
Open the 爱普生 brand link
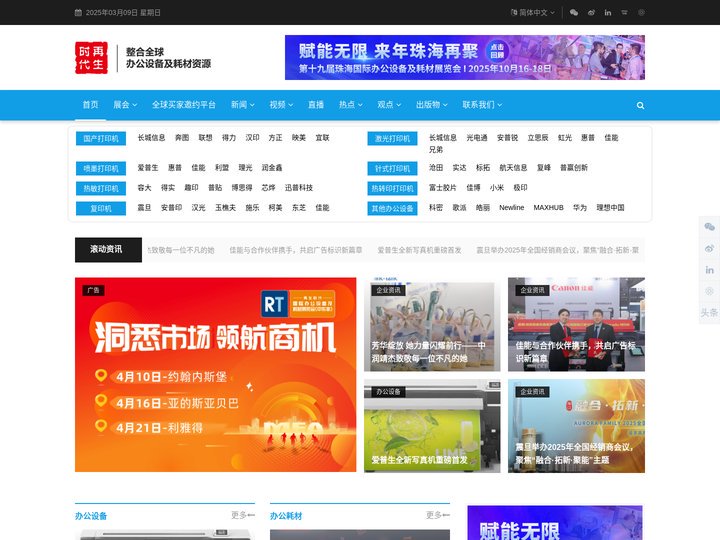tap(148, 168)
